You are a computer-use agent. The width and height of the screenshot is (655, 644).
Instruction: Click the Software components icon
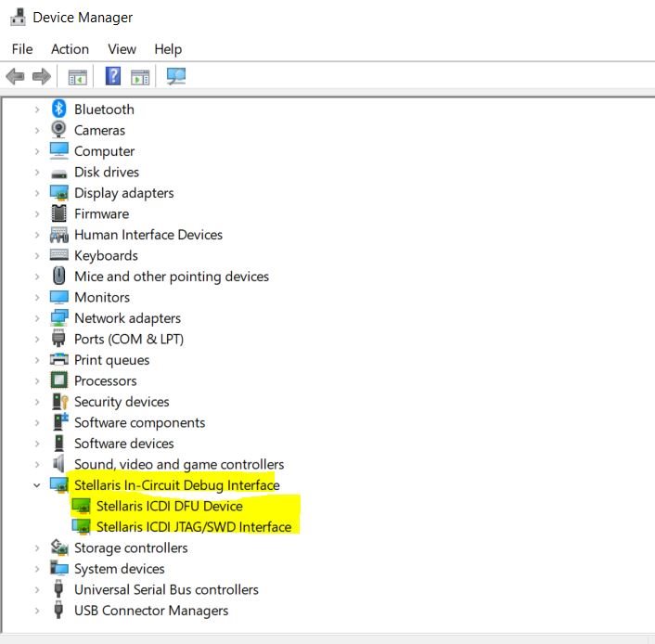pyautogui.click(x=60, y=421)
